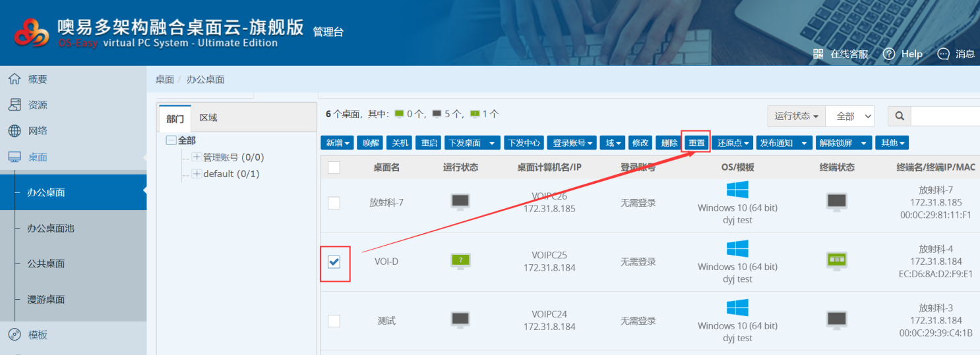The width and height of the screenshot is (980, 355).
Task: Click the green running status icon for VOI-D
Action: [x=460, y=261]
